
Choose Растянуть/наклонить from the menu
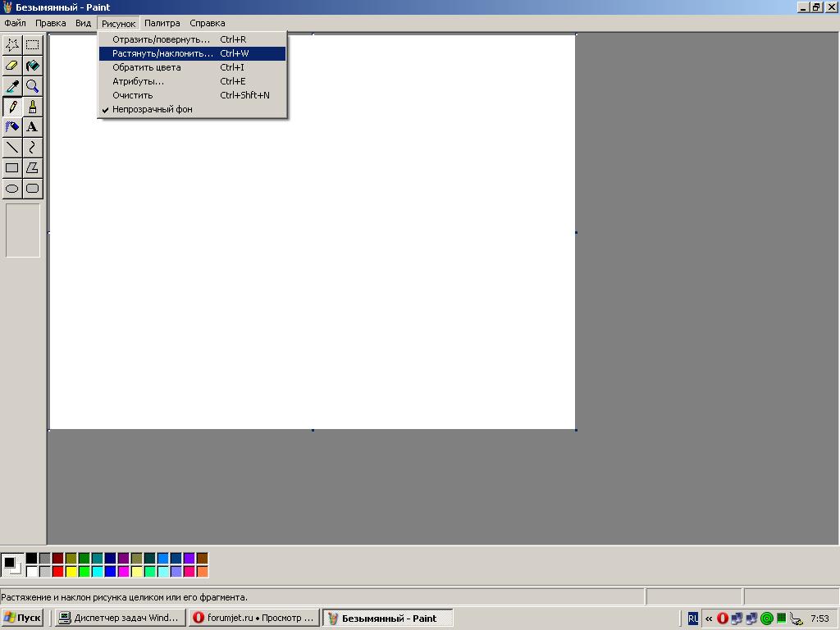coord(162,53)
